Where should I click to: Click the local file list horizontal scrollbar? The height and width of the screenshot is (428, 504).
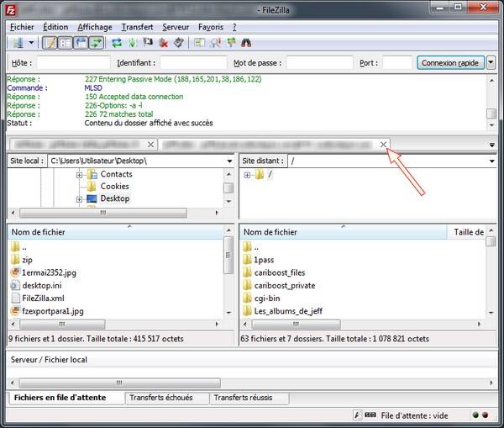point(62,324)
